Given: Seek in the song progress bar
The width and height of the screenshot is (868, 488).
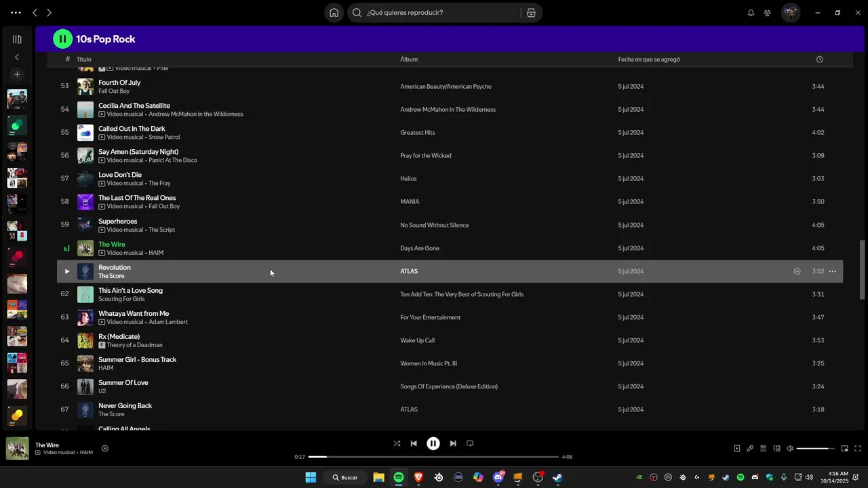Looking at the screenshot, I should click(433, 457).
